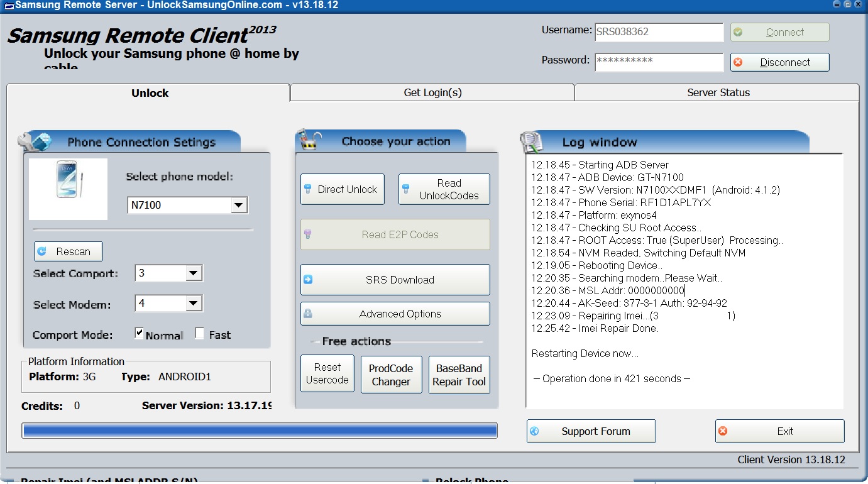
Task: Click the icon on Read UnlockCodes
Action: click(x=406, y=189)
